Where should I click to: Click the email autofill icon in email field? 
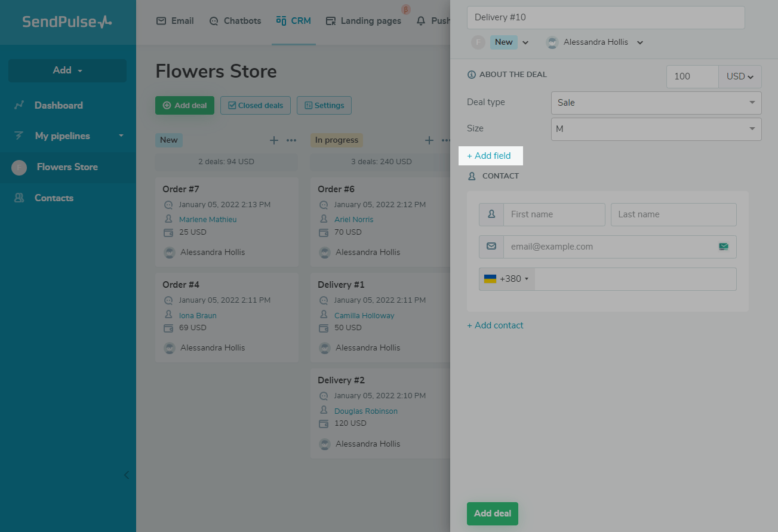pyautogui.click(x=724, y=247)
